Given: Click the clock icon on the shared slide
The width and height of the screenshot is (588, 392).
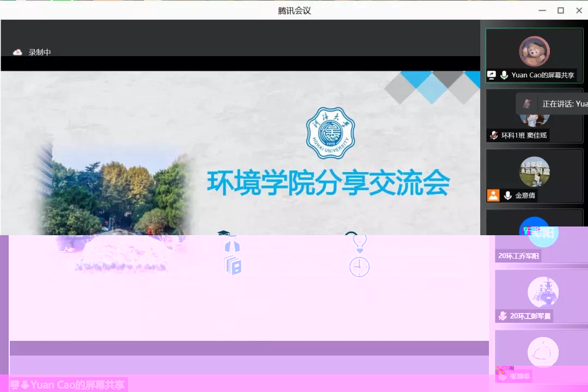Looking at the screenshot, I should 359,267.
